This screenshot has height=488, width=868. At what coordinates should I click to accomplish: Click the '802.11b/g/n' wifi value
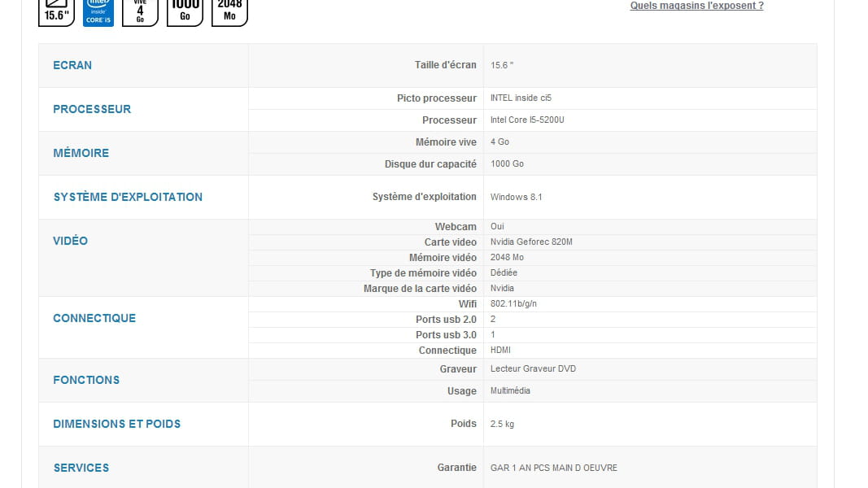tap(513, 303)
